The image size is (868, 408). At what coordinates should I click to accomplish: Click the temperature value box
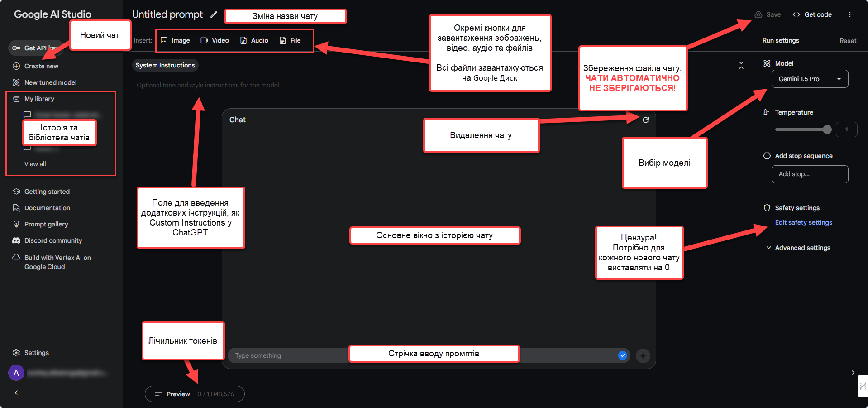(x=846, y=130)
